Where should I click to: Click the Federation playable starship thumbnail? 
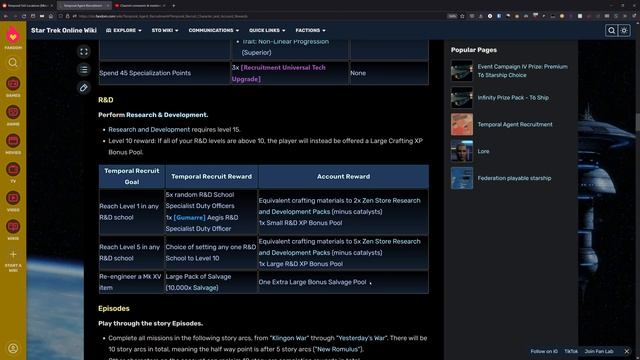pos(462,178)
